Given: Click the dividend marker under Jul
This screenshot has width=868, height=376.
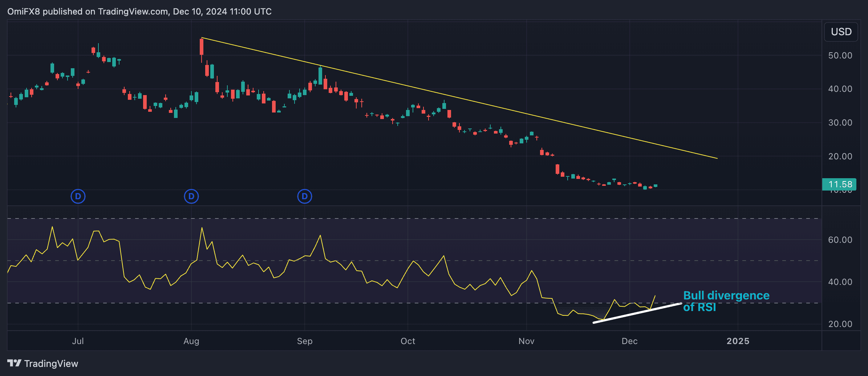Looking at the screenshot, I should pyautogui.click(x=78, y=196).
